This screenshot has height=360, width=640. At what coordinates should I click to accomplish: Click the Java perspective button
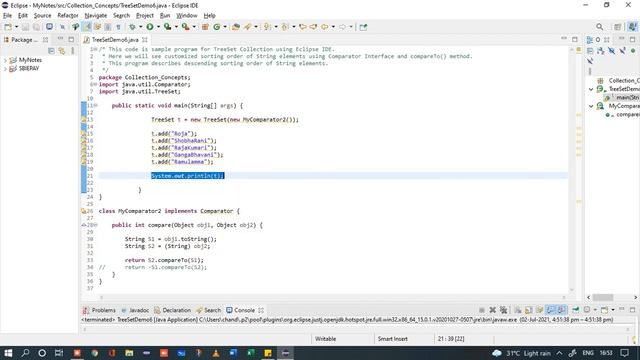point(633,27)
